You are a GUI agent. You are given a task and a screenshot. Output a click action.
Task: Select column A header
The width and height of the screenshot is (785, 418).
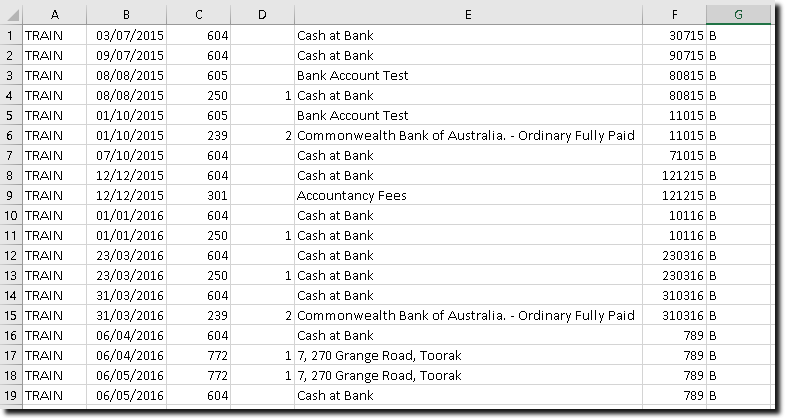coord(53,14)
